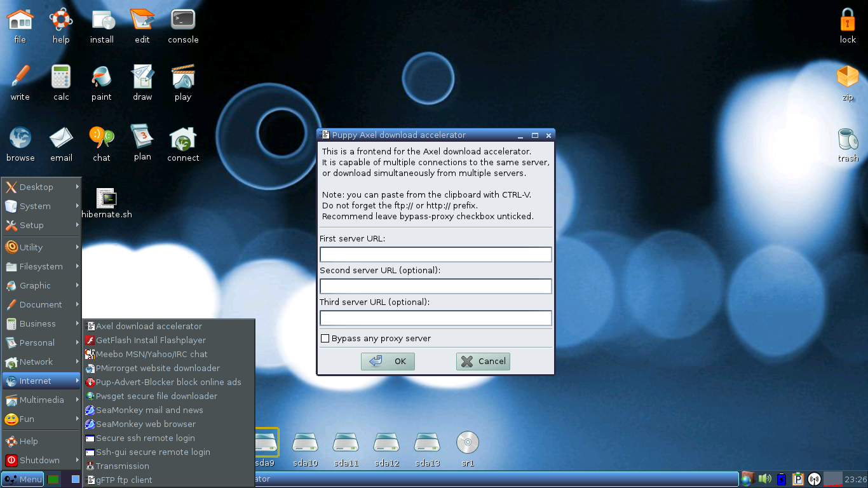Confirm with the OK button

388,362
